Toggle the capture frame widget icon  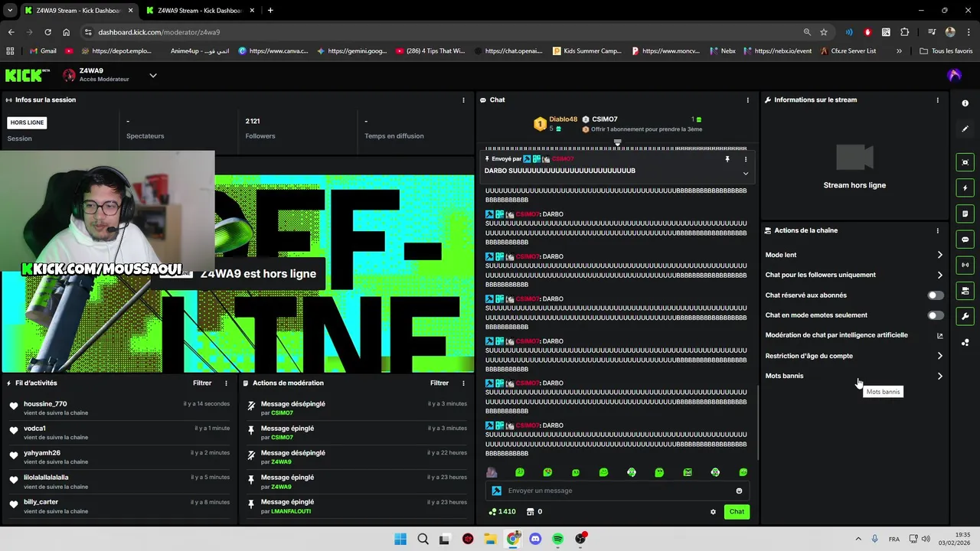click(x=965, y=162)
